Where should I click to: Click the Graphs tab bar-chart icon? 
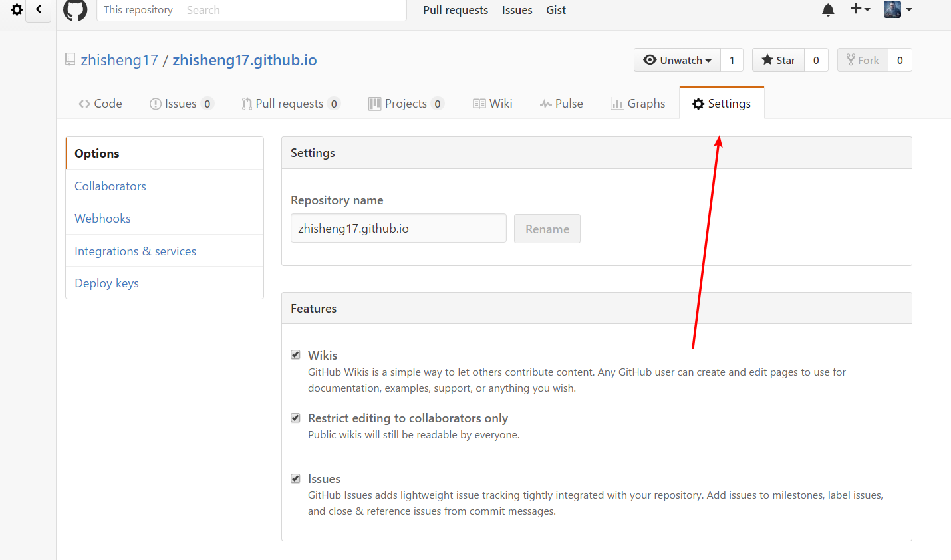click(617, 104)
